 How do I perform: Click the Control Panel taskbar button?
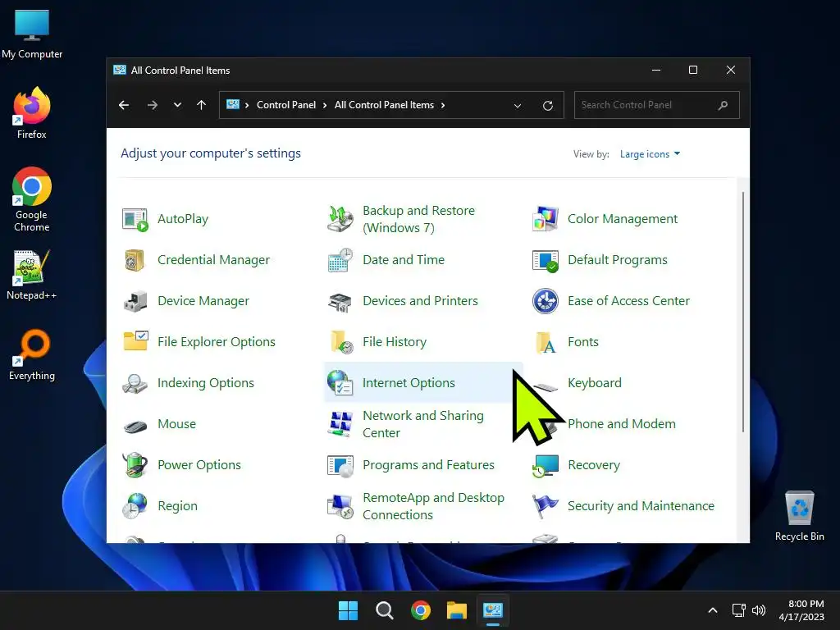[493, 610]
